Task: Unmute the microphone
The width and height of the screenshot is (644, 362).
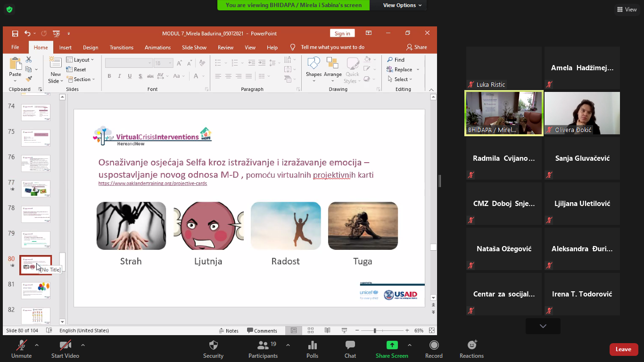Action: point(21,346)
